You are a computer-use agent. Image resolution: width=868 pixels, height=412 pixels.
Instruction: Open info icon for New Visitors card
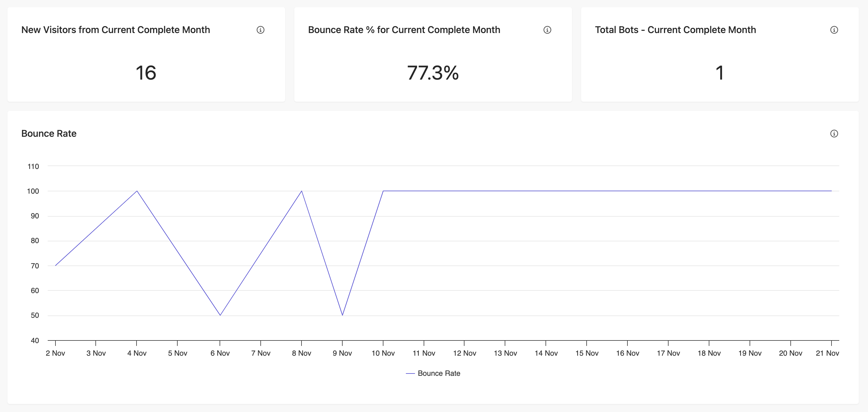click(x=260, y=30)
